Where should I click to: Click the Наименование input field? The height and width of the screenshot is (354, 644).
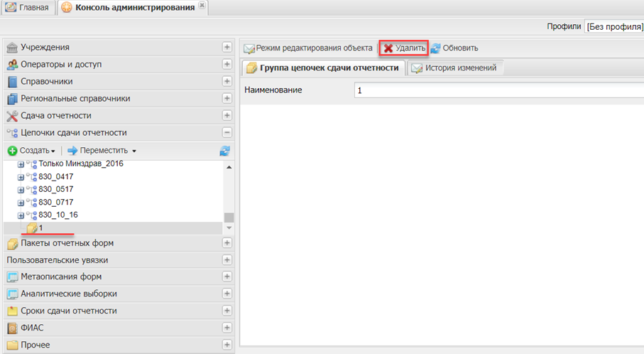[x=497, y=90]
